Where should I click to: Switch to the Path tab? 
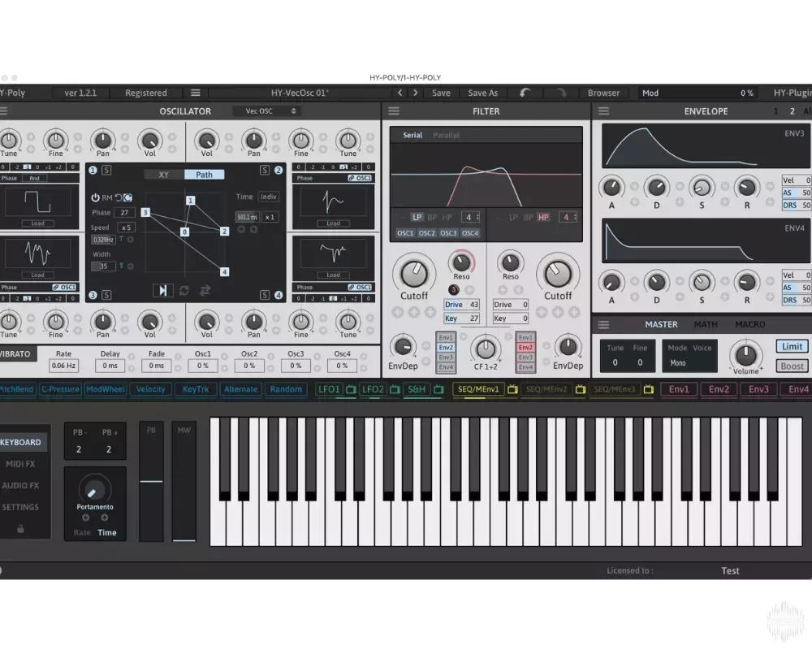click(204, 175)
